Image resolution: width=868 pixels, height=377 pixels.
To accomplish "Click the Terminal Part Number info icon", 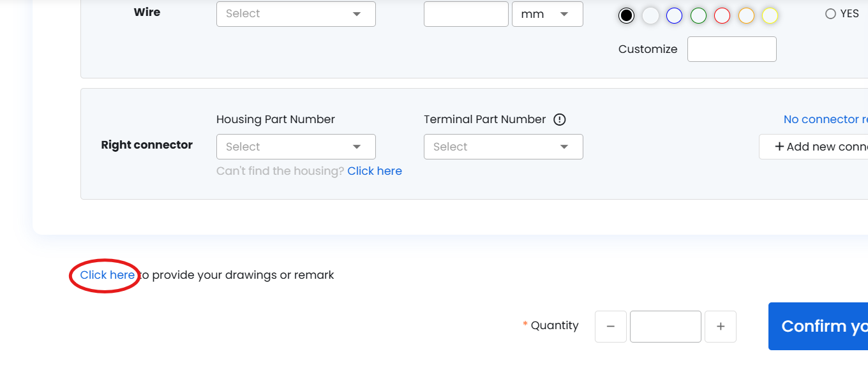I will click(560, 119).
